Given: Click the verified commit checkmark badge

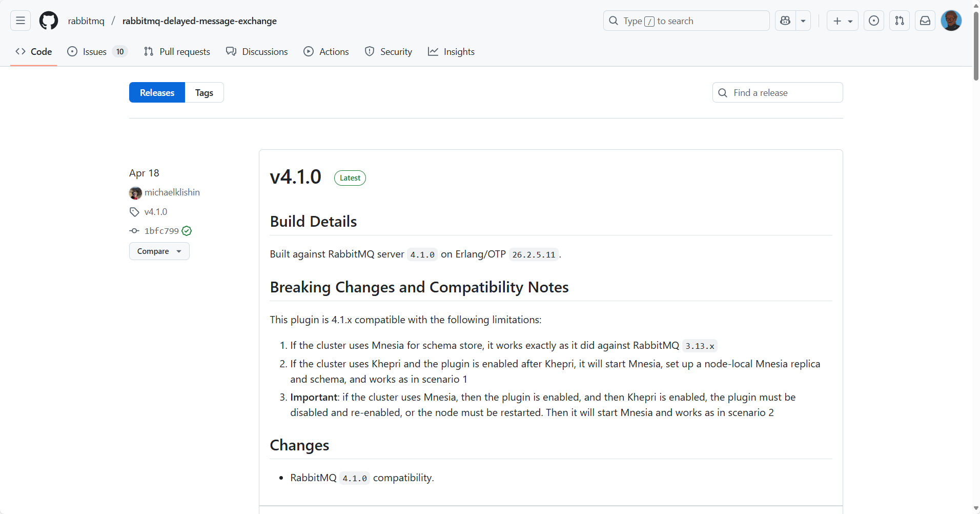Looking at the screenshot, I should (187, 231).
